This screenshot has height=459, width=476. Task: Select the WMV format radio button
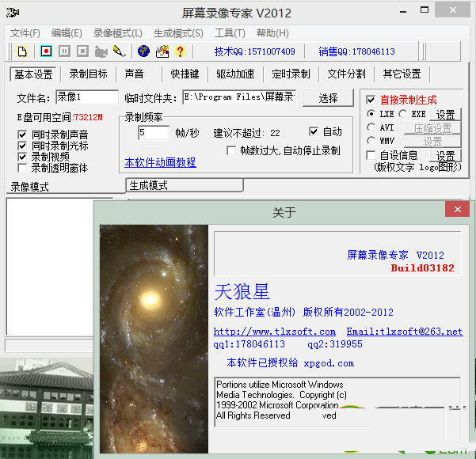(x=371, y=141)
